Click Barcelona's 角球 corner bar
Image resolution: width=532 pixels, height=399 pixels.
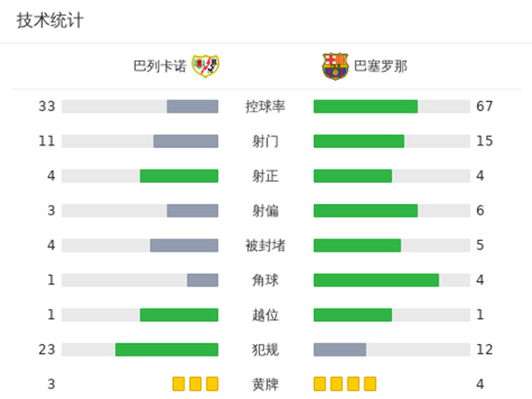point(376,280)
